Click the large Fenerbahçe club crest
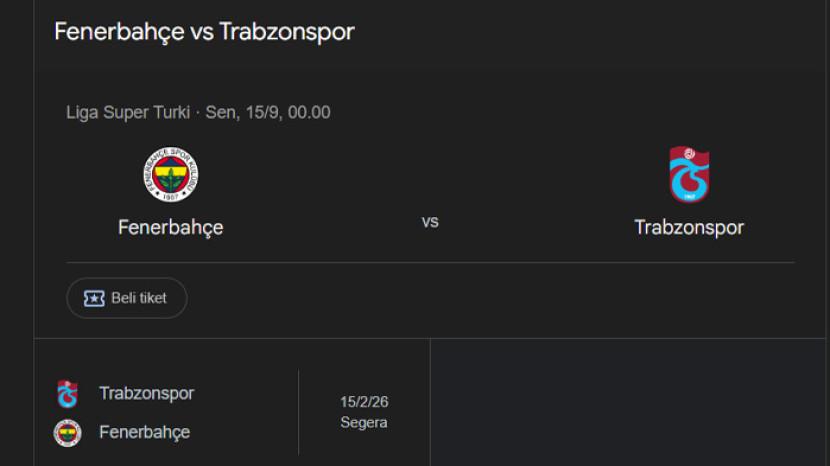Viewport: 830px width, 466px height. pos(171,175)
